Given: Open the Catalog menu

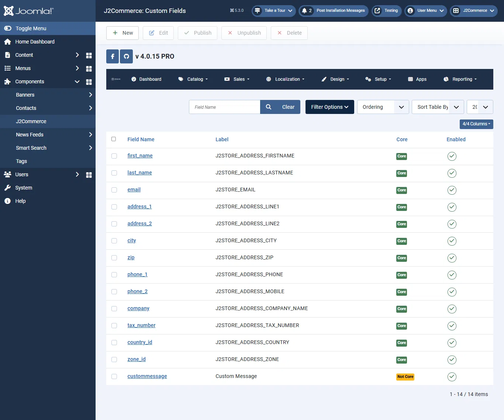Looking at the screenshot, I should click(x=193, y=79).
